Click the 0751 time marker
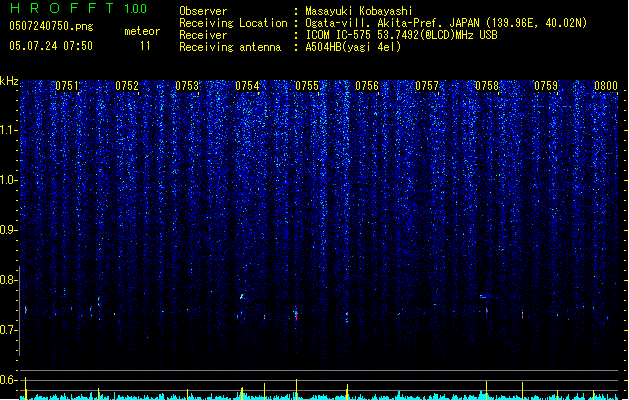Image resolution: width=629 pixels, height=400 pixels. tap(67, 86)
